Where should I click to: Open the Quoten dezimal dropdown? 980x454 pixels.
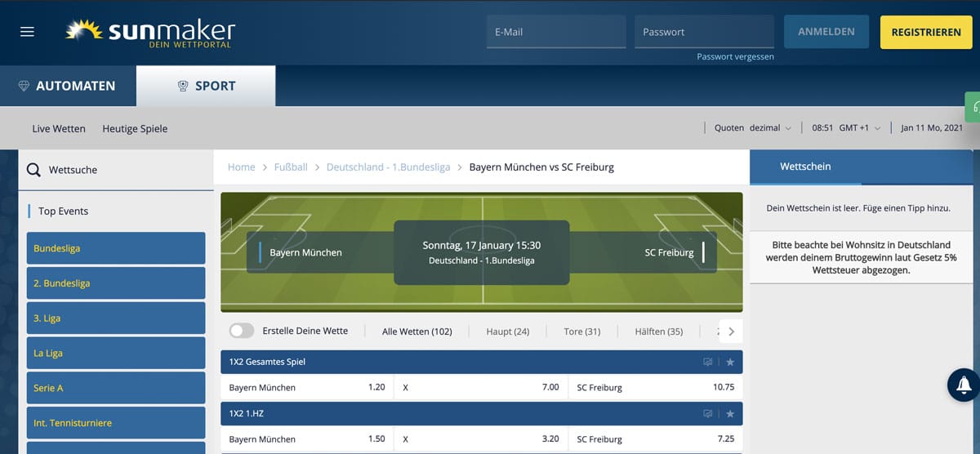753,128
